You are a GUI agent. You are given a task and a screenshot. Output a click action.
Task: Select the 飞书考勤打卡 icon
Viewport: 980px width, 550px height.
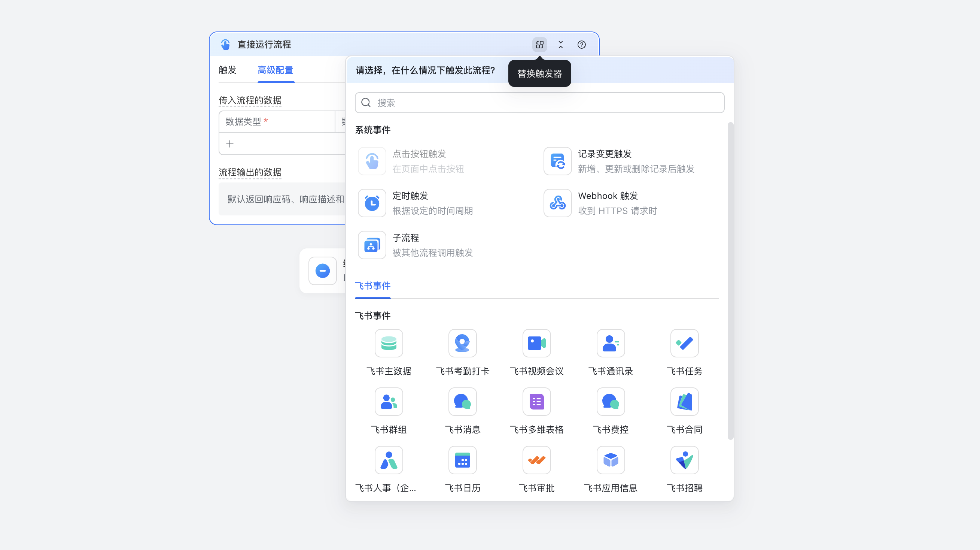[462, 343]
